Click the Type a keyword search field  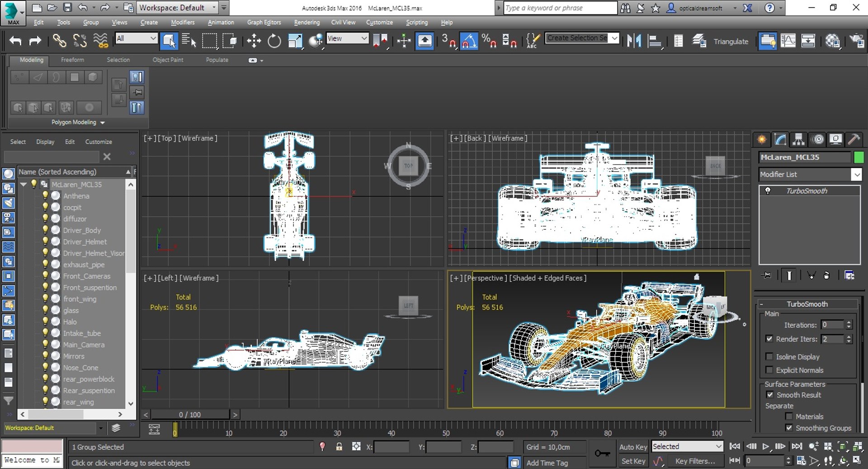pos(560,8)
